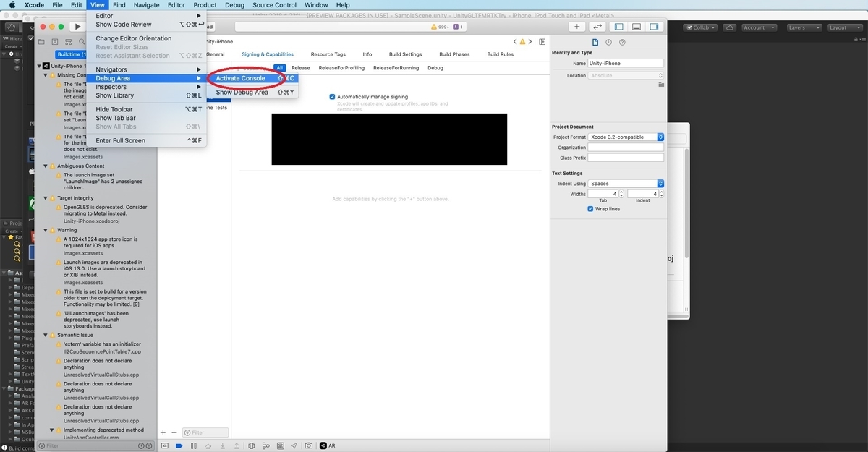Click the folder icon beside Location field
Viewport: 868px width, 452px height.
point(661,85)
